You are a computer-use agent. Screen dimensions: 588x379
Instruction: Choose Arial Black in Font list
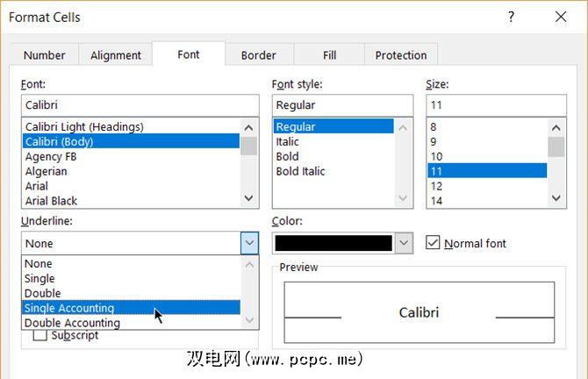point(51,201)
